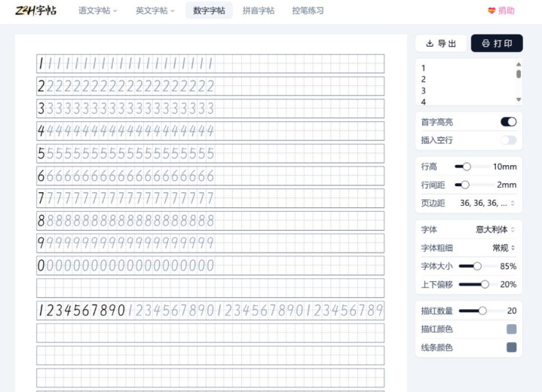Click the 10mm row height value
The width and height of the screenshot is (542, 392).
click(x=504, y=167)
